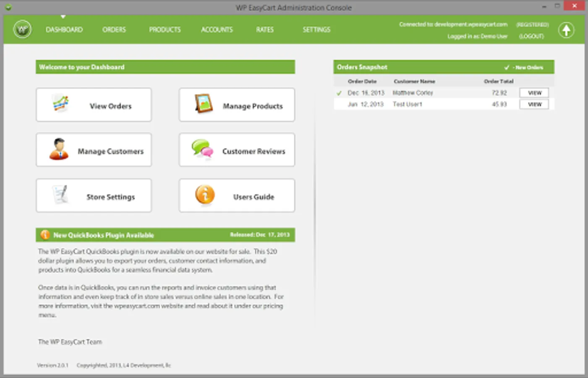Close the Administration Console window
This screenshot has height=378, width=588.
[x=574, y=6]
